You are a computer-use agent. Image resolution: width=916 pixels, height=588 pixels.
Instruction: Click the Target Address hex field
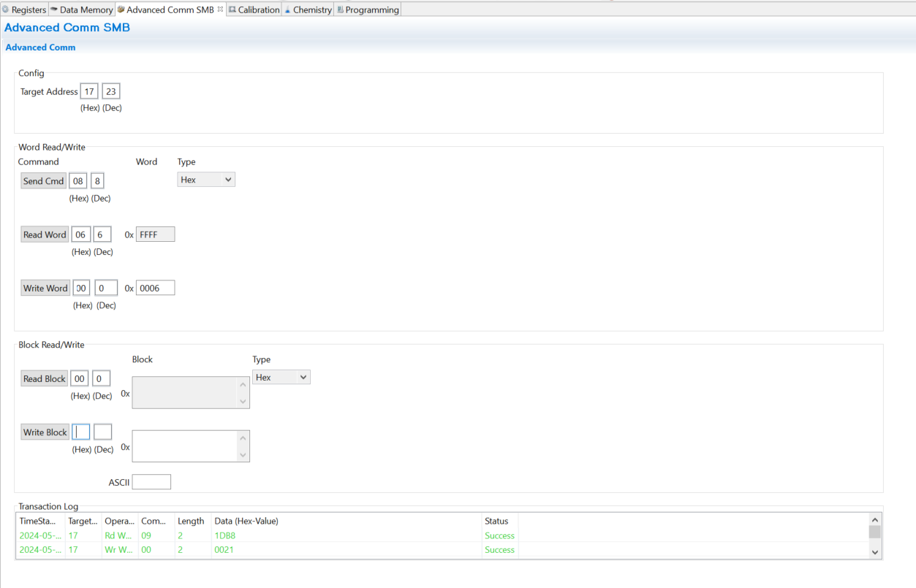89,91
